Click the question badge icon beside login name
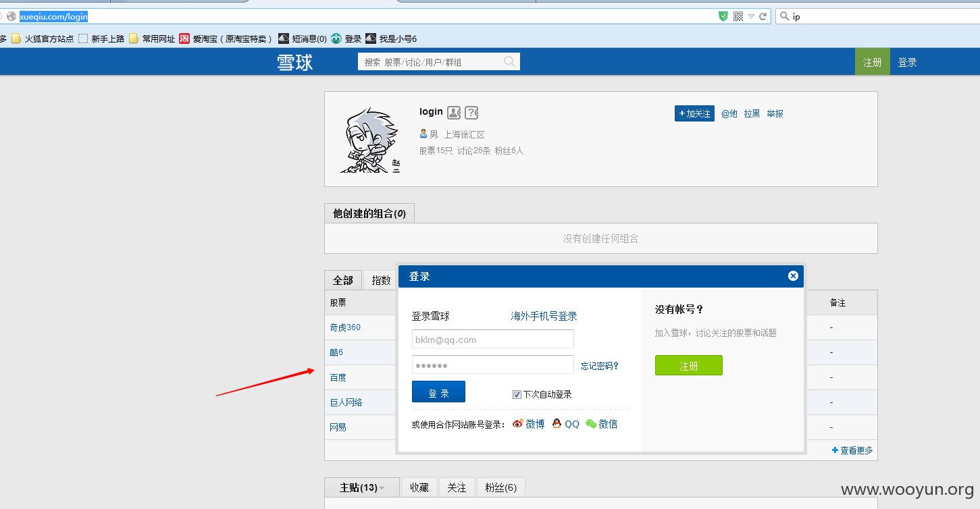The image size is (980, 509). point(471,112)
